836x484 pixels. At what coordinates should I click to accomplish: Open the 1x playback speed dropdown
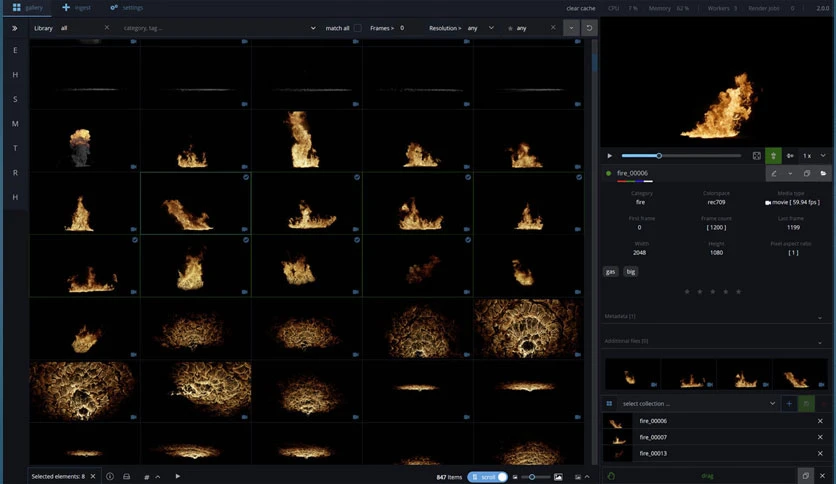(x=823, y=156)
